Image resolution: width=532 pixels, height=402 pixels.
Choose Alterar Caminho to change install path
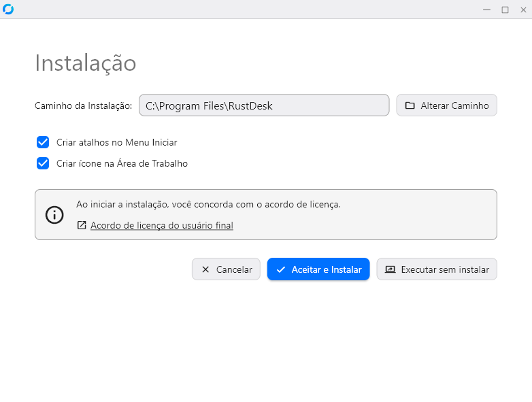(x=446, y=105)
